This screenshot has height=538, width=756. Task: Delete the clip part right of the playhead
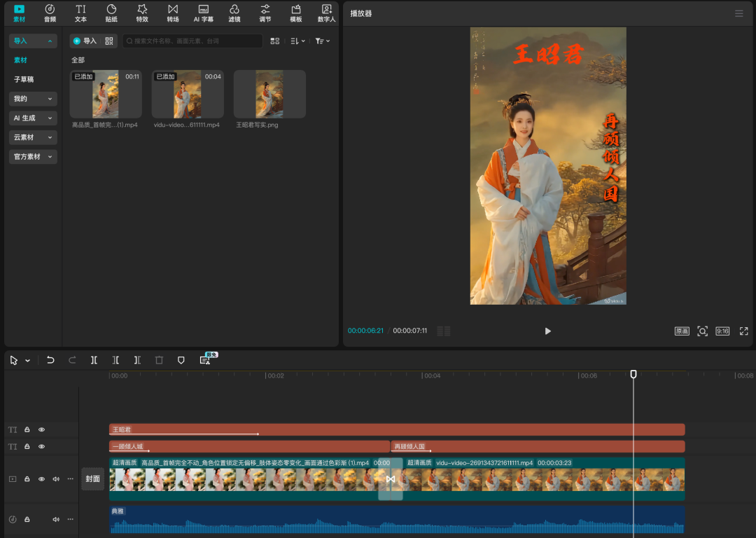click(137, 360)
